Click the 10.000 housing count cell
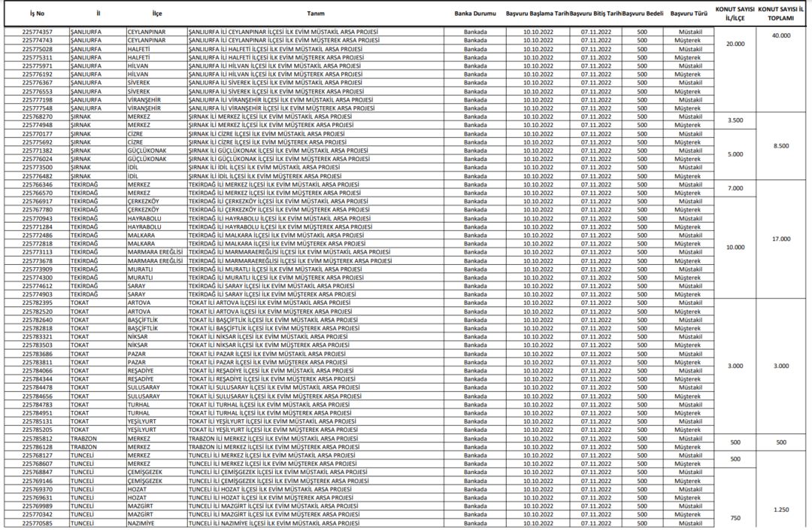 click(735, 248)
